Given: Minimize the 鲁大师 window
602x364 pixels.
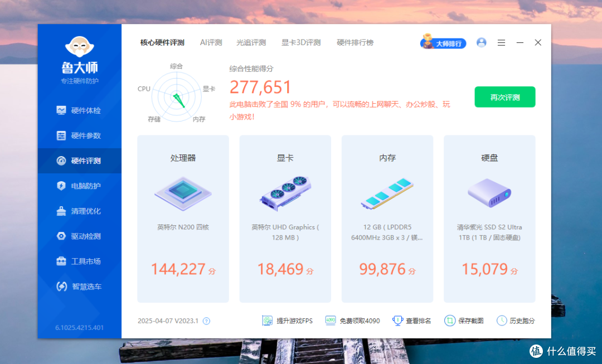Looking at the screenshot, I should 520,42.
